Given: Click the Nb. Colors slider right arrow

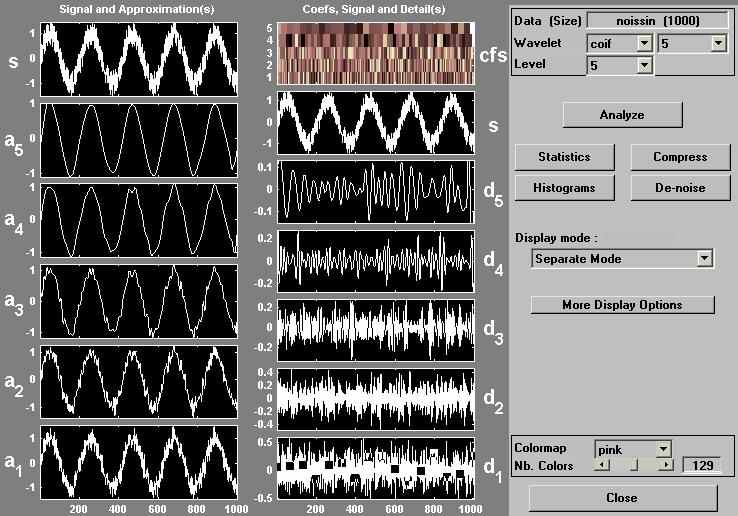Looking at the screenshot, I should (x=666, y=465).
